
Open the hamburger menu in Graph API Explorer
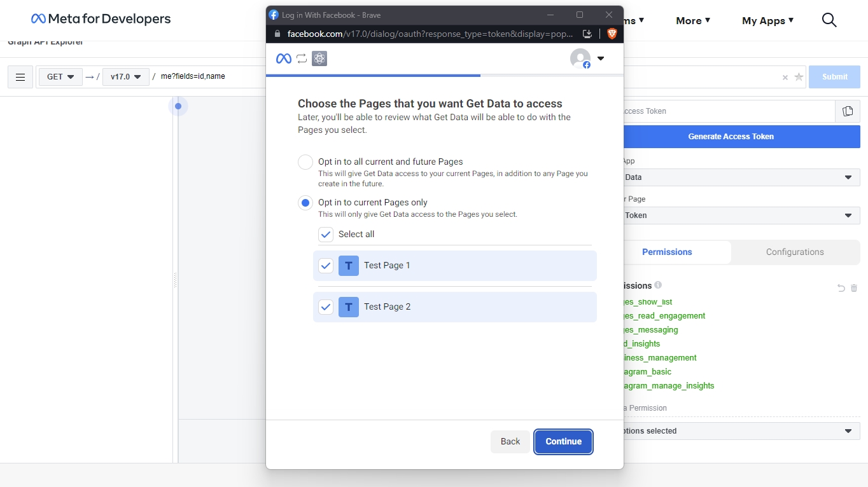click(20, 77)
